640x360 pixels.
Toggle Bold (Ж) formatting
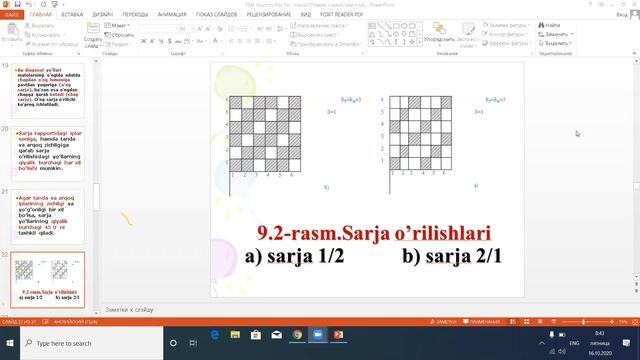(x=144, y=41)
